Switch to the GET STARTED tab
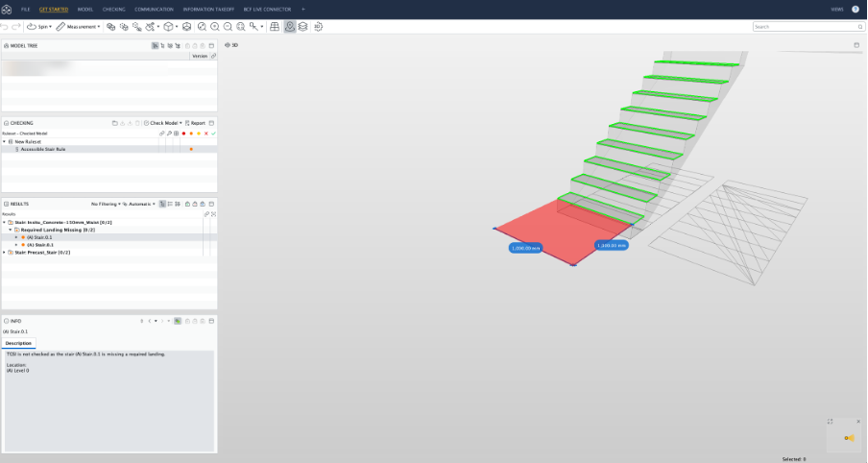The image size is (868, 463). click(54, 10)
